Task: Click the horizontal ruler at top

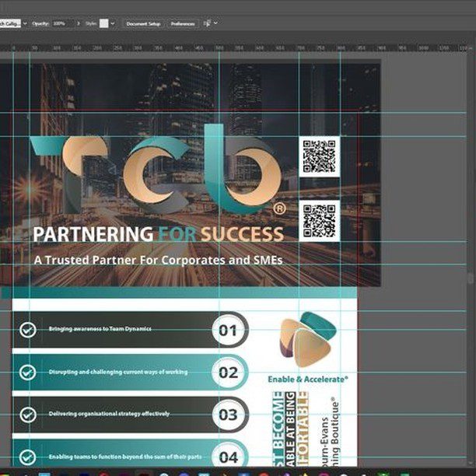Action: [234, 48]
